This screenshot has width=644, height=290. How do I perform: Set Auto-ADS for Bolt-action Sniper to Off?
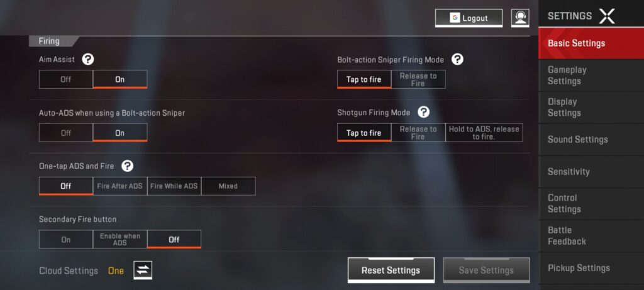click(x=66, y=133)
